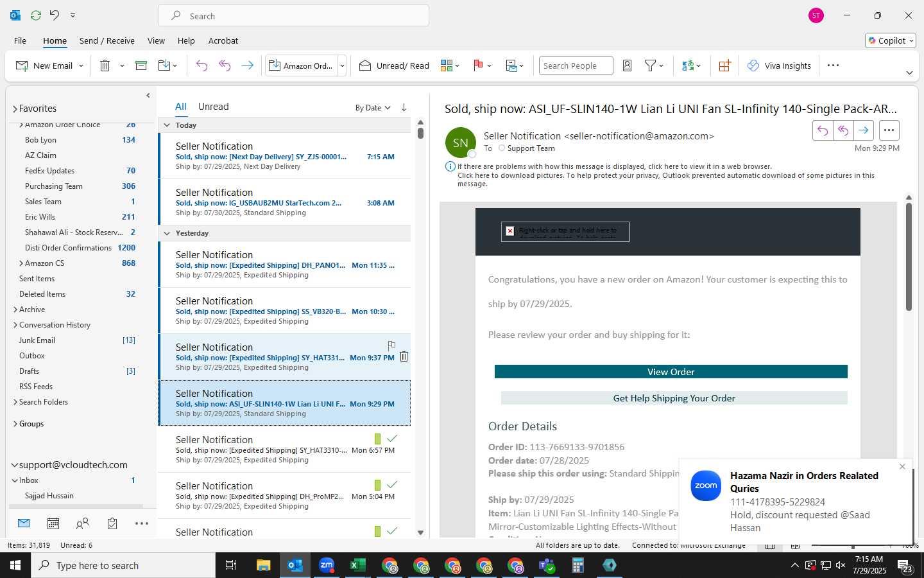Viewport: 924px width, 578px height.
Task: Click the completed checkmark on the Mon 6:57 PM message
Action: (x=392, y=439)
